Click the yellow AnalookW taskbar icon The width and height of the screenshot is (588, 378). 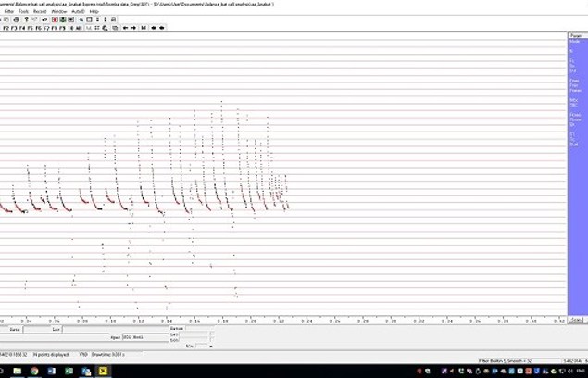(x=103, y=372)
